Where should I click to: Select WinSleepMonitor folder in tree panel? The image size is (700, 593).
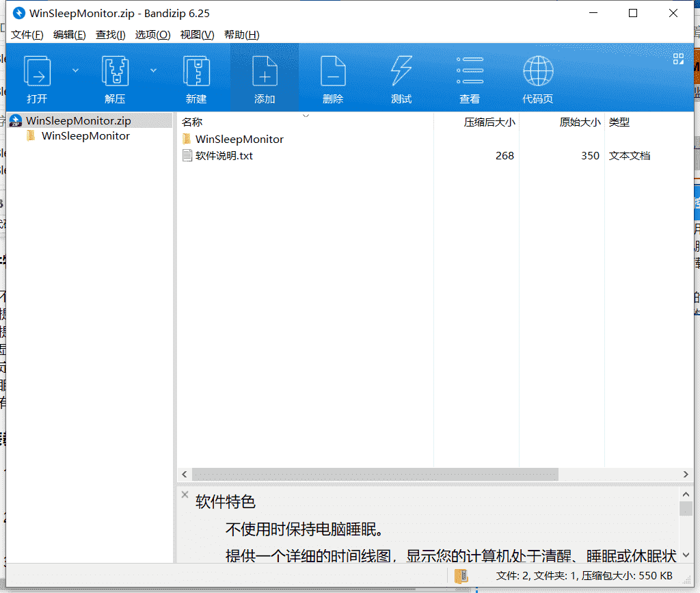[85, 135]
